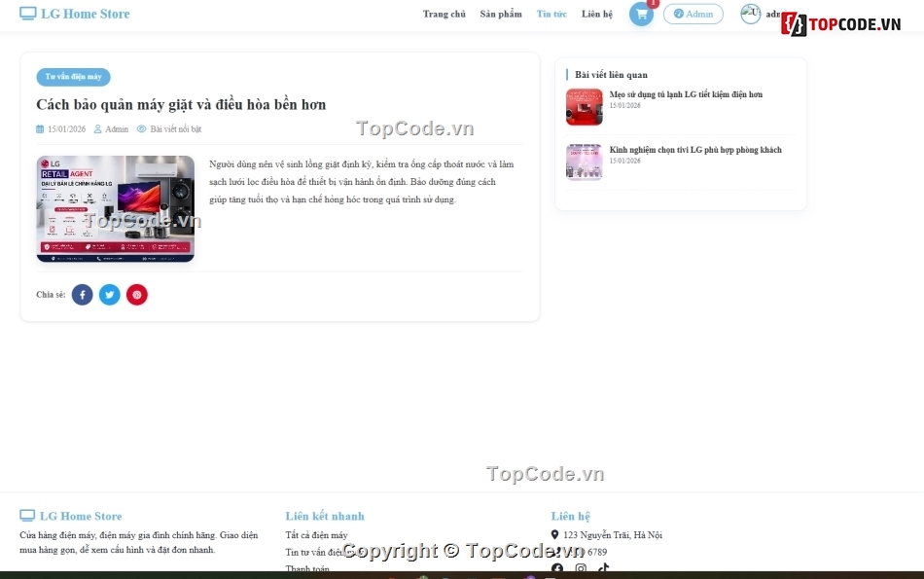Open related post about chọn tivi LG
924x579 pixels.
[x=695, y=150]
